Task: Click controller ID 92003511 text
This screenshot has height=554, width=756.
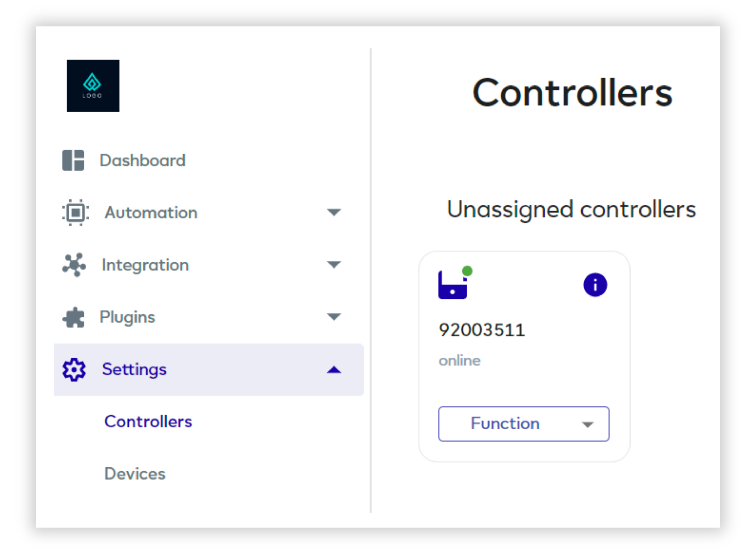Action: tap(482, 330)
